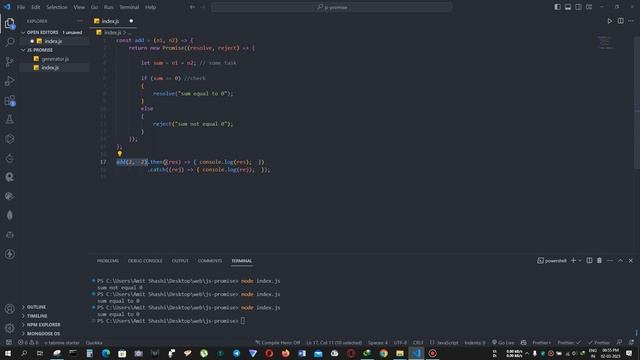Close the terminal panel
The image size is (640, 360).
[631, 260]
